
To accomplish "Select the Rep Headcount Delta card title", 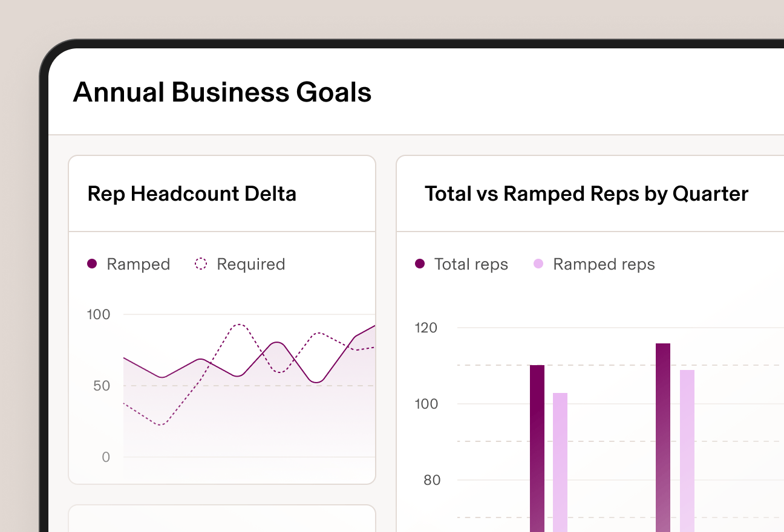I will pos(192,193).
